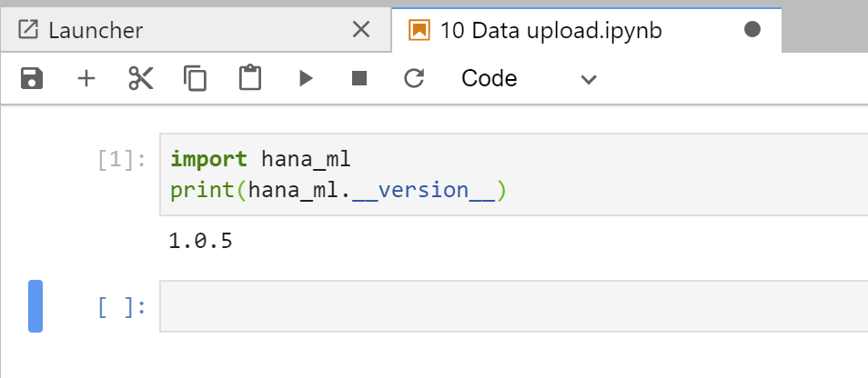
Task: Close the Launcher tab
Action: 361,30
